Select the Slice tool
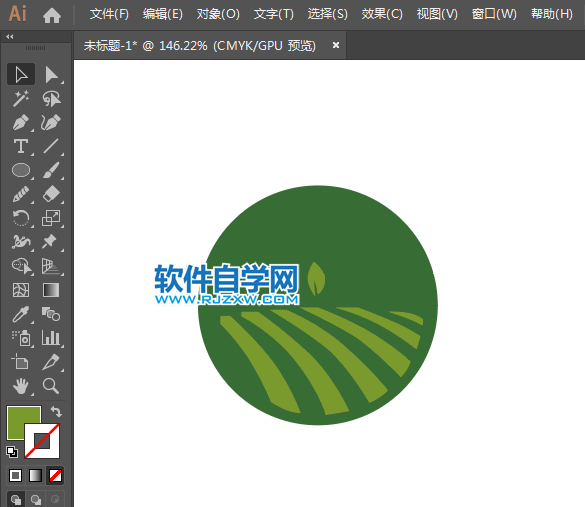Screen dimensions: 585x507 click(51, 362)
